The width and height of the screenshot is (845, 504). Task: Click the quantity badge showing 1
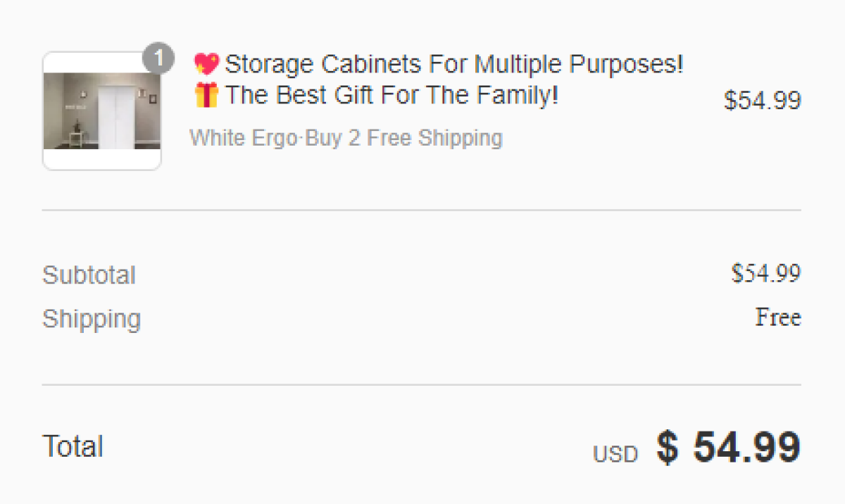pyautogui.click(x=158, y=59)
